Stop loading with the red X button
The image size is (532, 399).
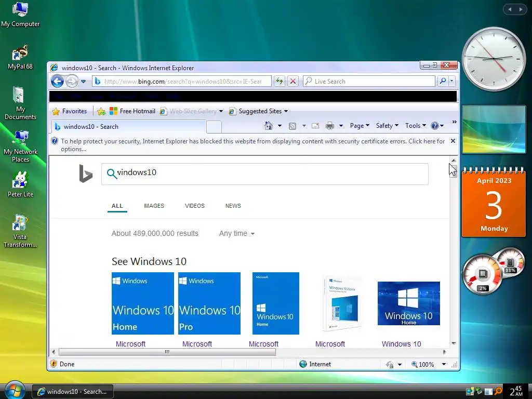[x=293, y=81]
